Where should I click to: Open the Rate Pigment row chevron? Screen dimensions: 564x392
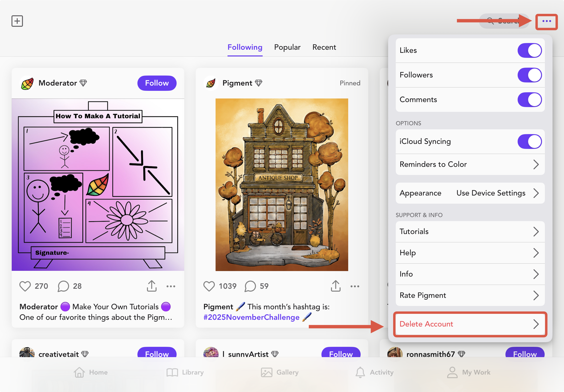pyautogui.click(x=536, y=295)
